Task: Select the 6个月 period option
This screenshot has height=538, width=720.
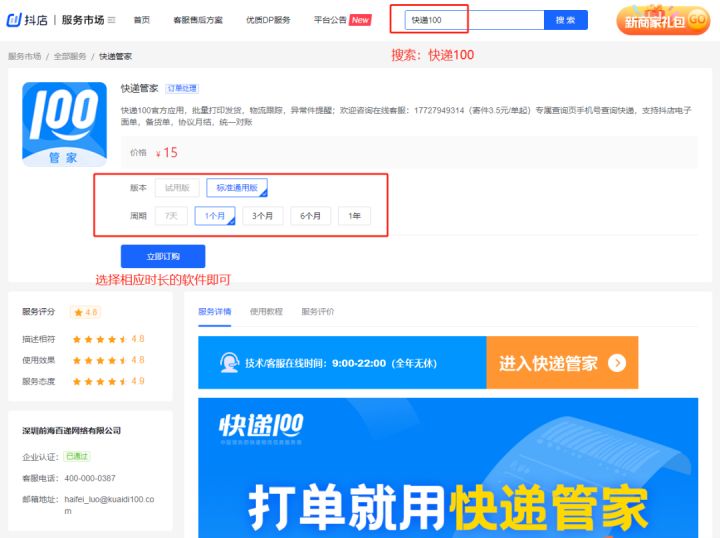Action: [x=310, y=216]
